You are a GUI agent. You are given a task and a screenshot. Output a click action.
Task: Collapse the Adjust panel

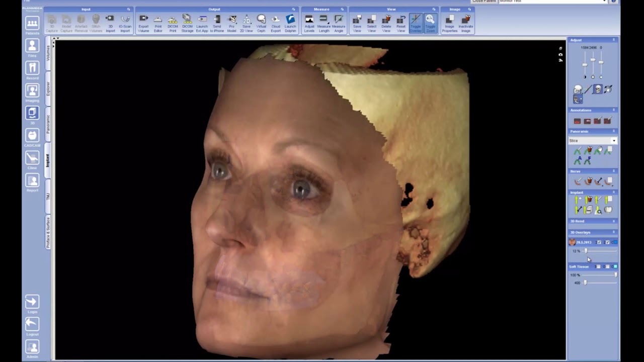614,40
